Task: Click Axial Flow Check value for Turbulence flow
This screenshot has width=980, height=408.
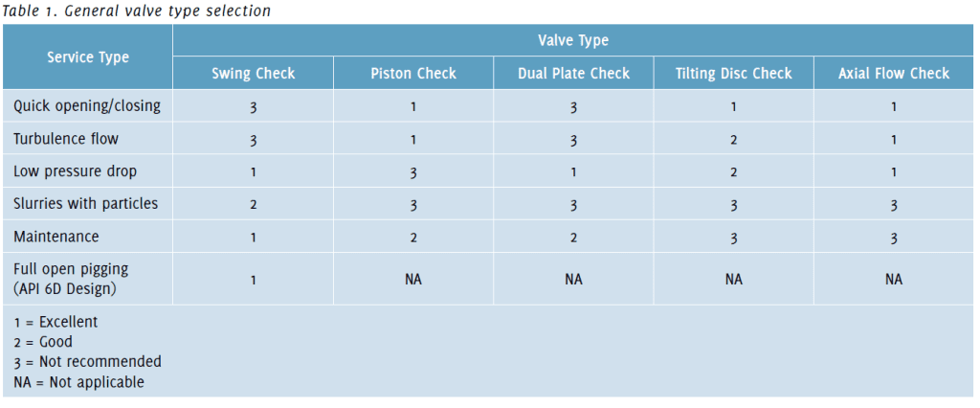Action: (893, 140)
